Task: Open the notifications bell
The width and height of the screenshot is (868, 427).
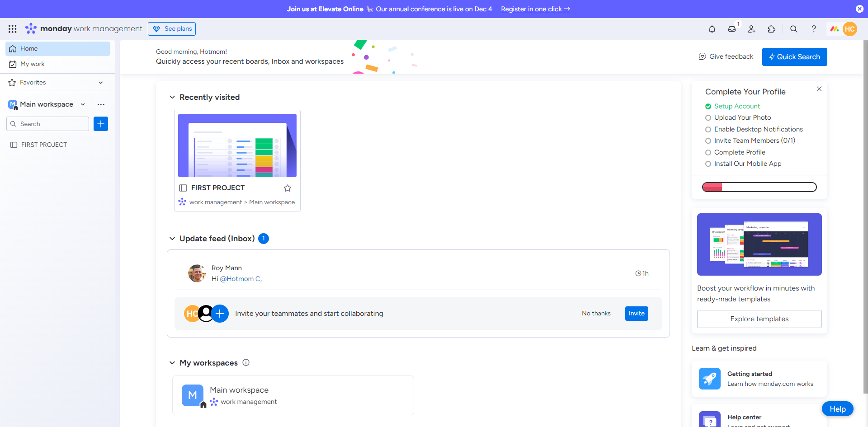Action: coord(712,29)
